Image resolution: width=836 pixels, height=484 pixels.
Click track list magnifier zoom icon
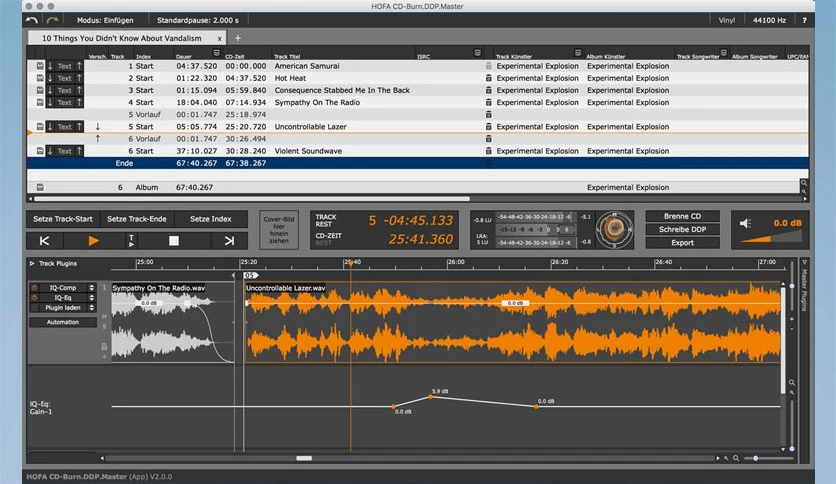(x=803, y=183)
